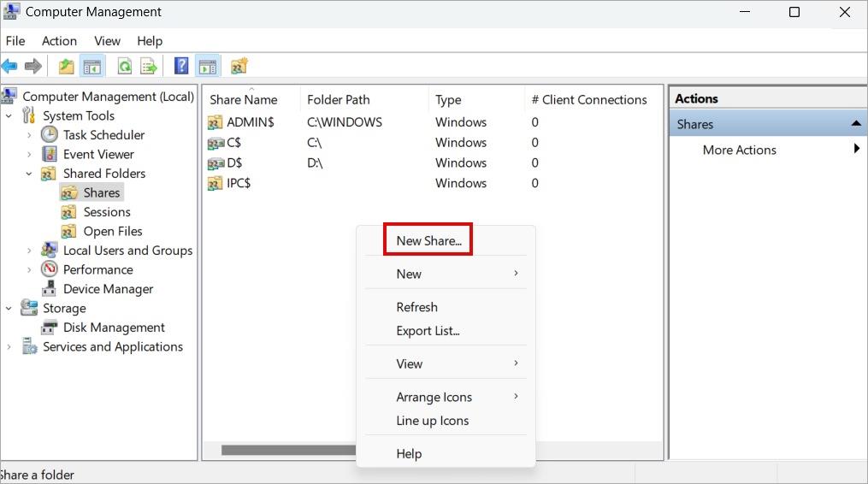Select Export List... in context menu

click(x=446, y=331)
